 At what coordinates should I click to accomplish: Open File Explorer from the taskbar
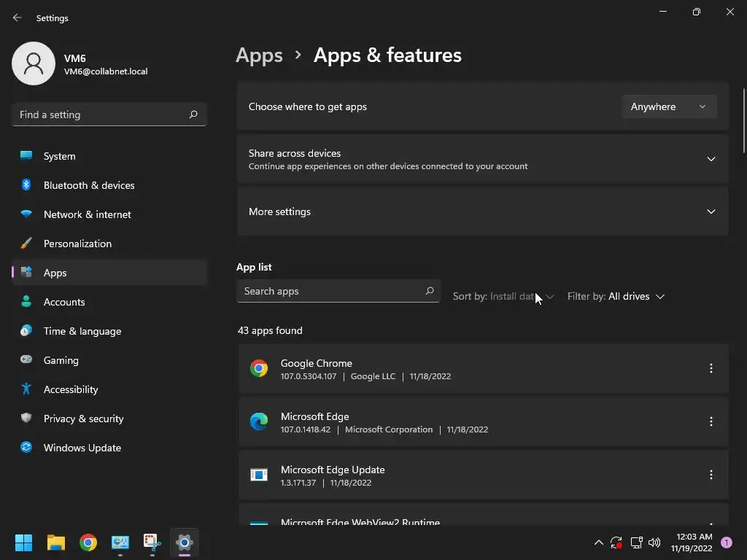pos(55,542)
